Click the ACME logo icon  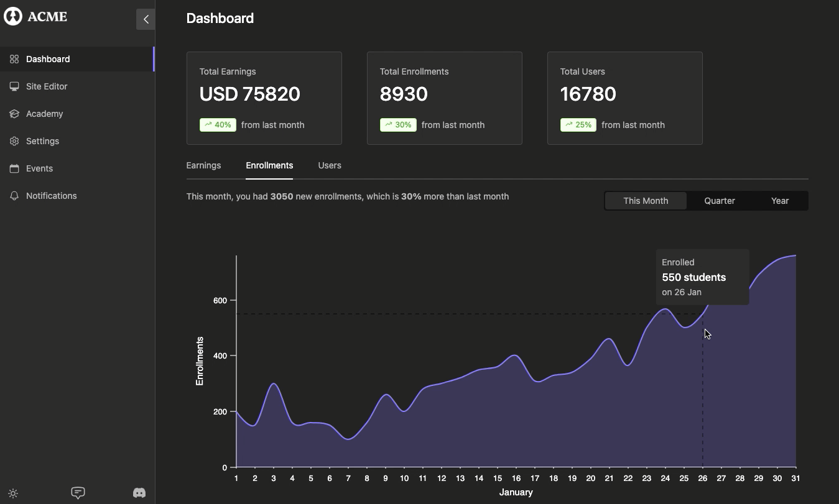click(x=13, y=16)
